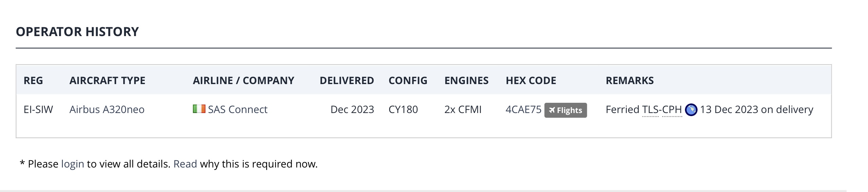
Task: Select the EI-SIW registration cell
Action: pos(38,110)
